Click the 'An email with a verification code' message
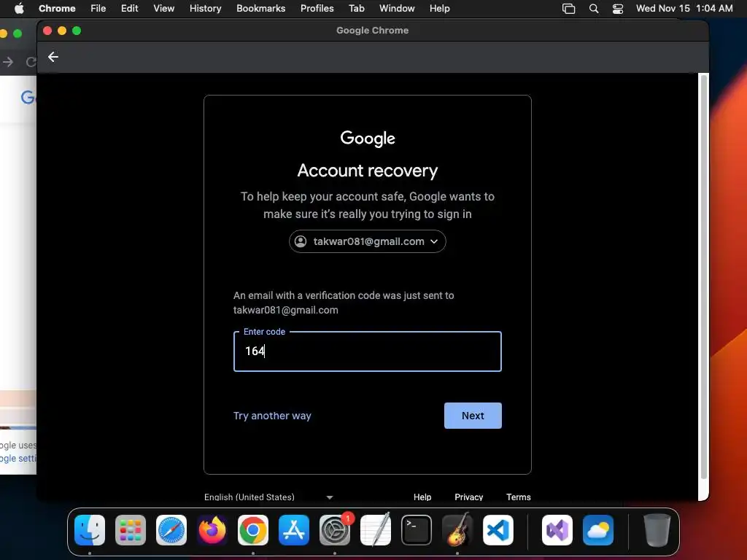The height and width of the screenshot is (560, 747). click(344, 303)
